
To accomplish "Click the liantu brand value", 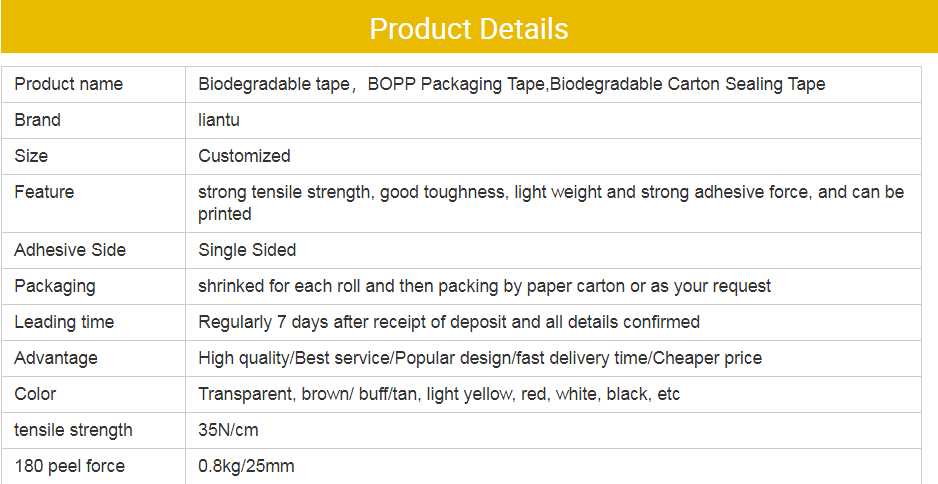I will tap(219, 120).
